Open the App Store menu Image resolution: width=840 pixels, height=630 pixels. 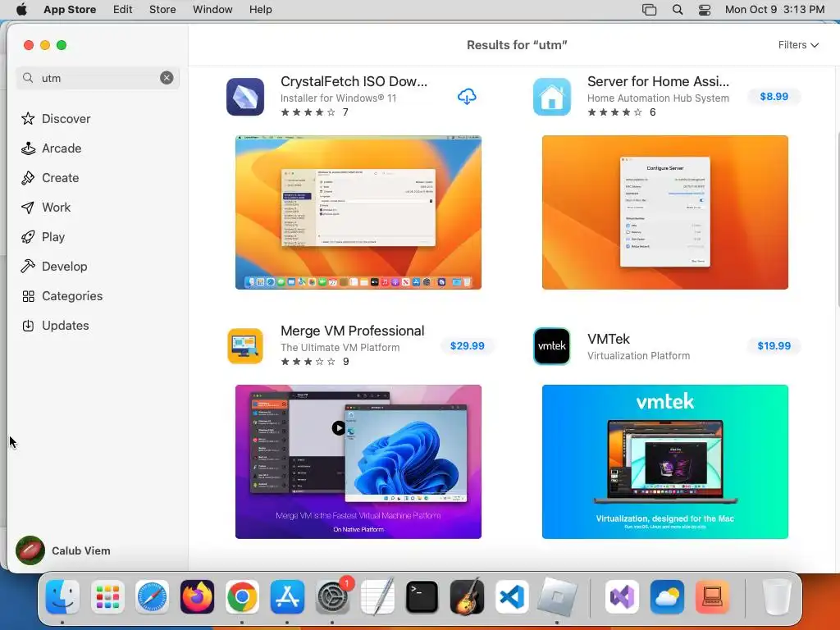point(70,10)
